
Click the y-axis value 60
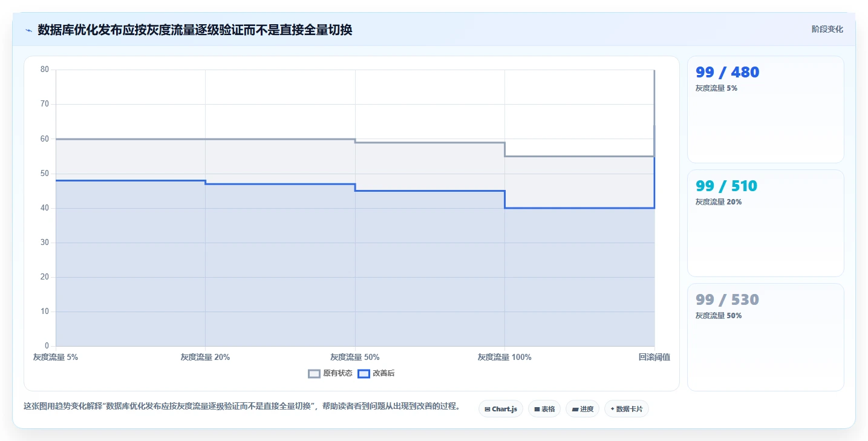[44, 139]
